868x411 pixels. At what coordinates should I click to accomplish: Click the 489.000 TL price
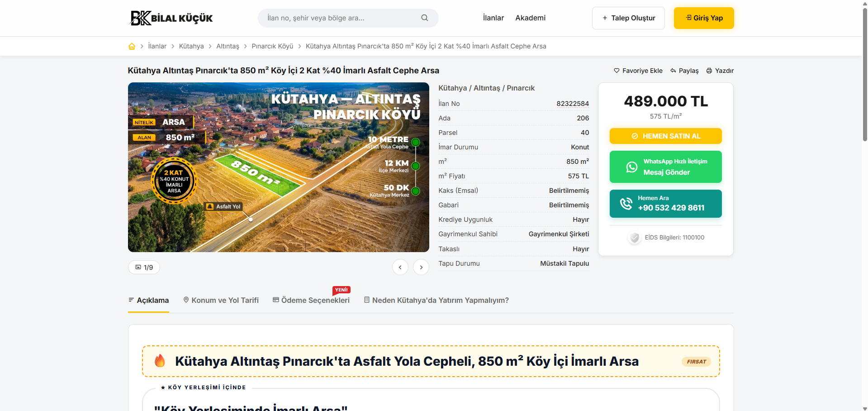(x=666, y=101)
